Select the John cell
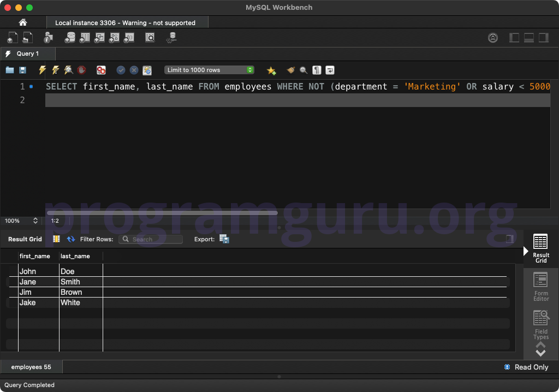 39,271
